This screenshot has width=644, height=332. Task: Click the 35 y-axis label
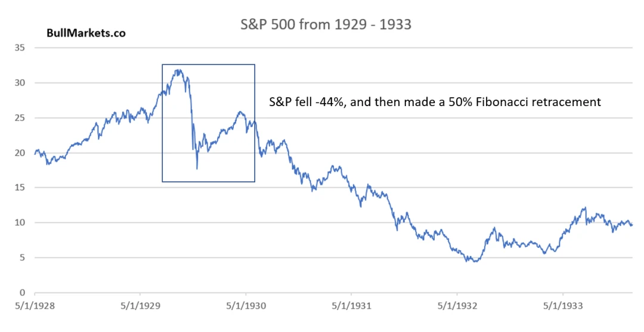click(19, 48)
